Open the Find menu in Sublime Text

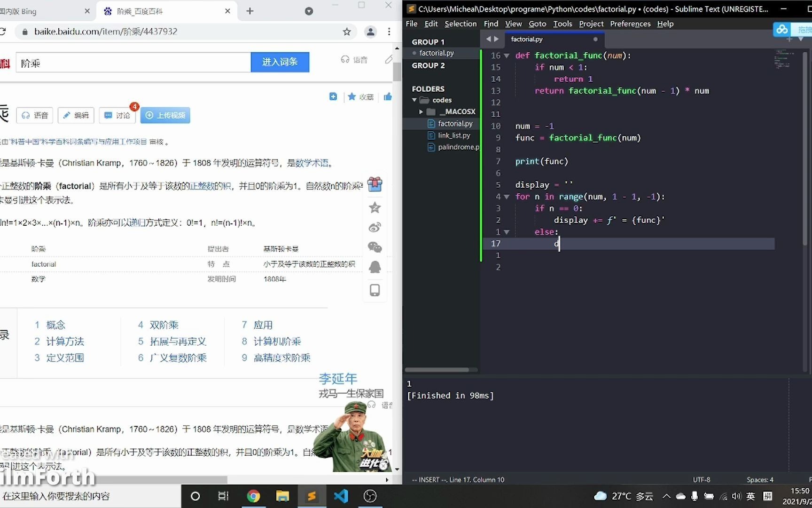(x=491, y=24)
